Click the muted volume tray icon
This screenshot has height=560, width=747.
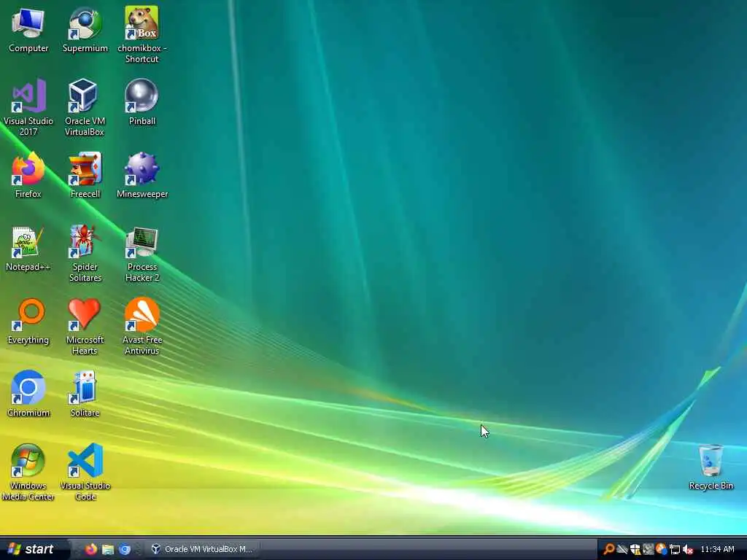tap(687, 549)
